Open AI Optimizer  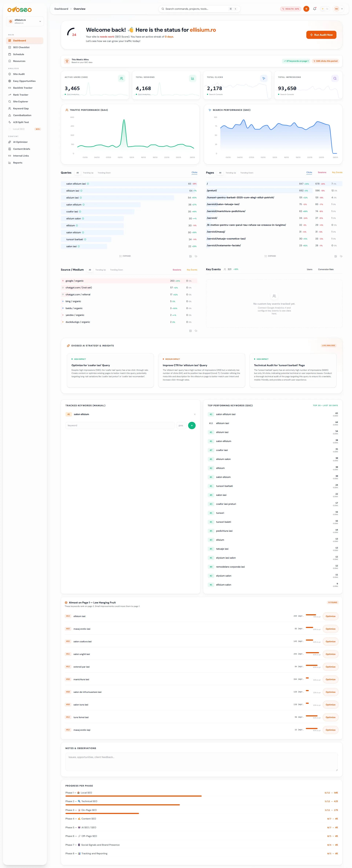25,142
